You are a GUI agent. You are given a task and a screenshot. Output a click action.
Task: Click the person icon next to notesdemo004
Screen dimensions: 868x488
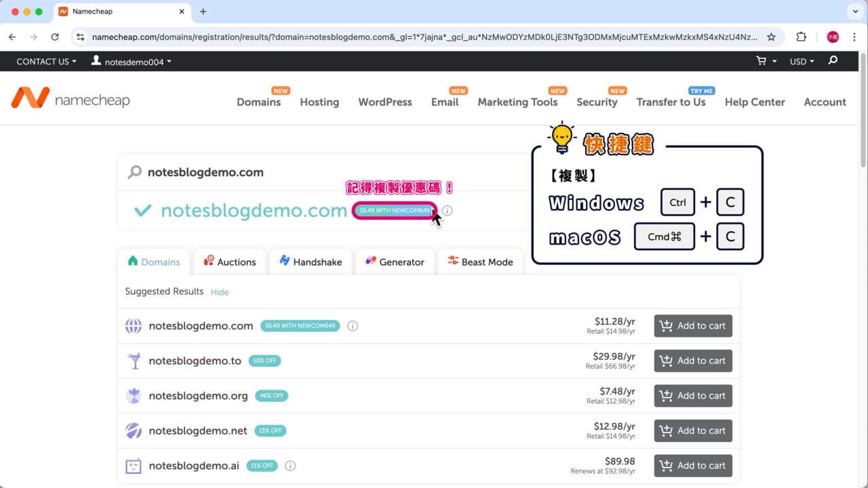(x=97, y=61)
